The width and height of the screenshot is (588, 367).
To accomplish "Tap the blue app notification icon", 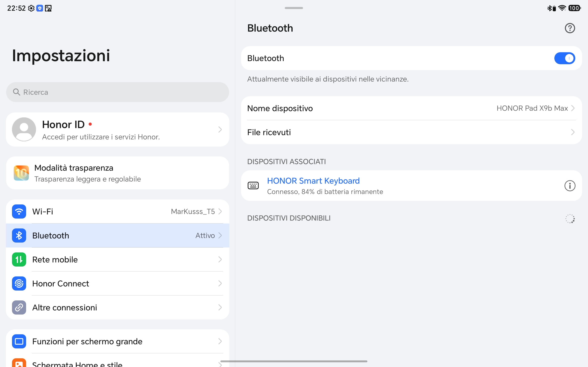I will (x=40, y=8).
